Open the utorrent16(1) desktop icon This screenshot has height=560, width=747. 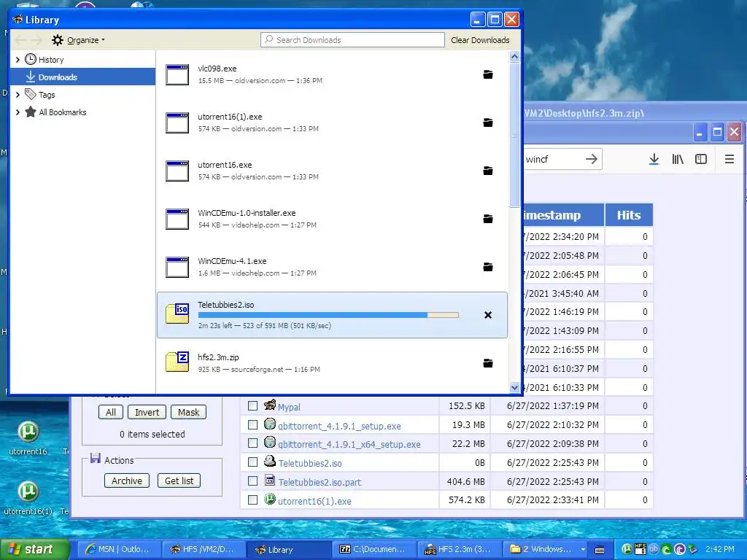coord(28,491)
